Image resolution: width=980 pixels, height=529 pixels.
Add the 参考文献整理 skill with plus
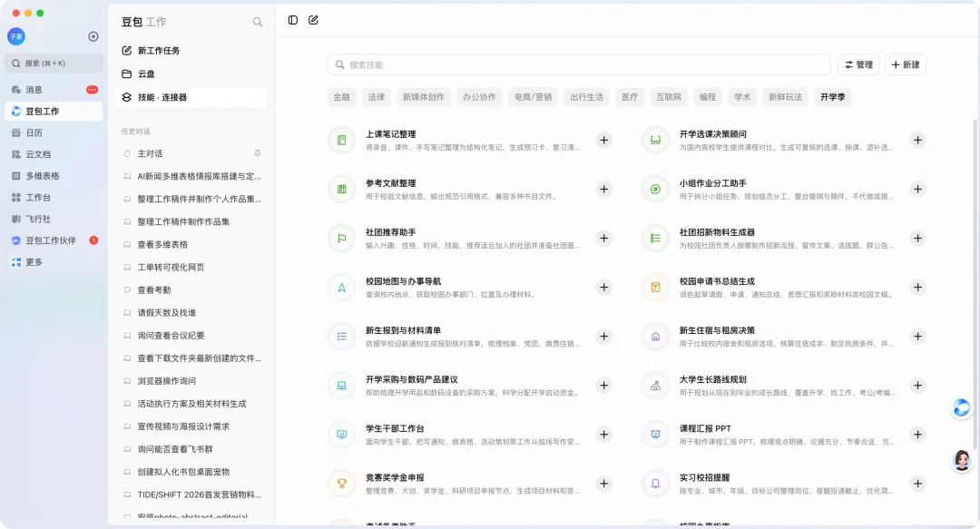603,189
